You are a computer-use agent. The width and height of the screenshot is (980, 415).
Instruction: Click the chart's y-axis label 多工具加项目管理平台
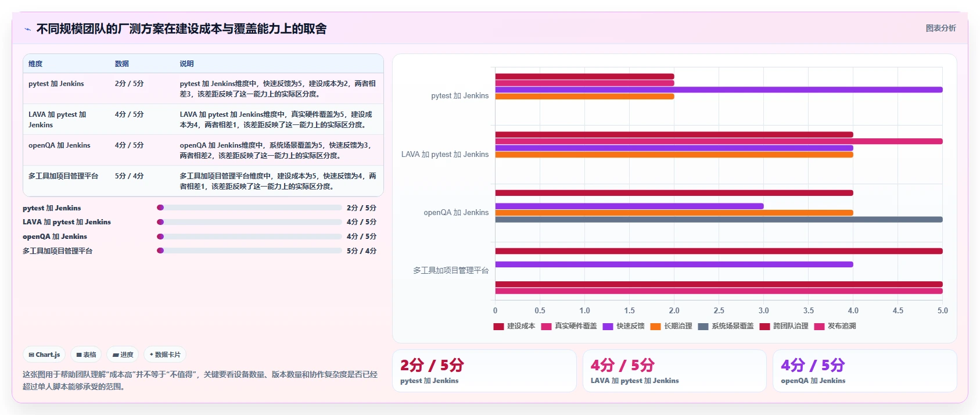pos(451,270)
